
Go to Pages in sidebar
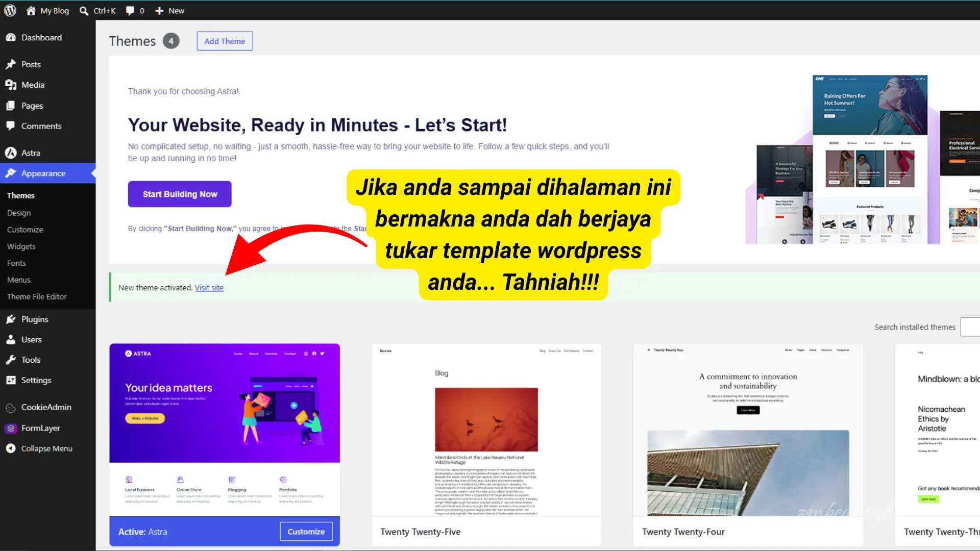[47, 106]
